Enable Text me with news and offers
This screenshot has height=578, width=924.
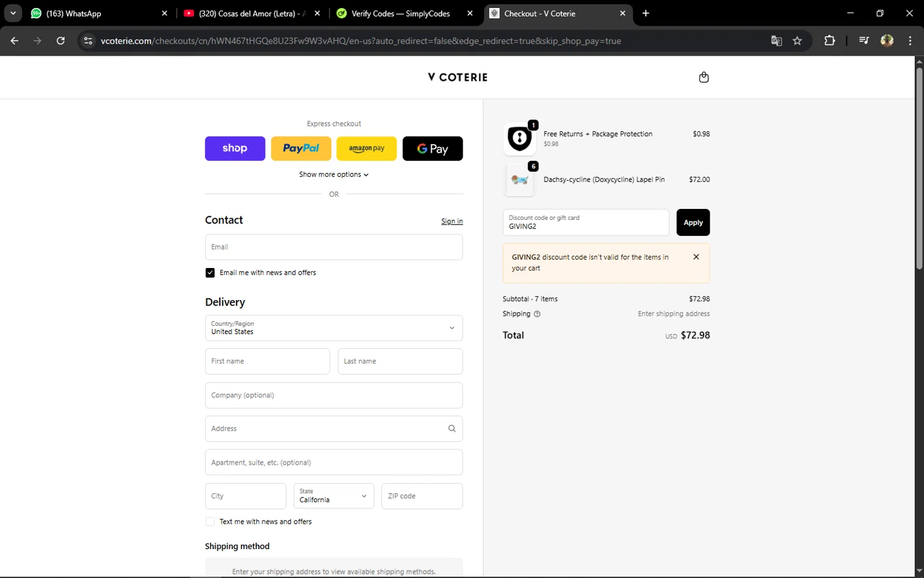(210, 521)
